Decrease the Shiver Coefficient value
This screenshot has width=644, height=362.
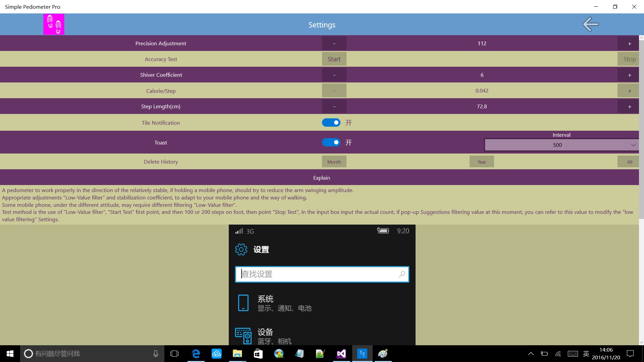click(334, 75)
